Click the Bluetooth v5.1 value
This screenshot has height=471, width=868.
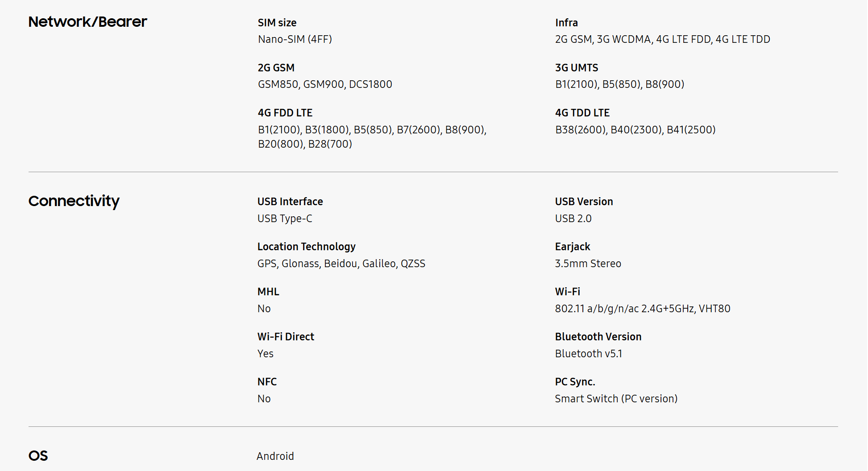pos(588,354)
